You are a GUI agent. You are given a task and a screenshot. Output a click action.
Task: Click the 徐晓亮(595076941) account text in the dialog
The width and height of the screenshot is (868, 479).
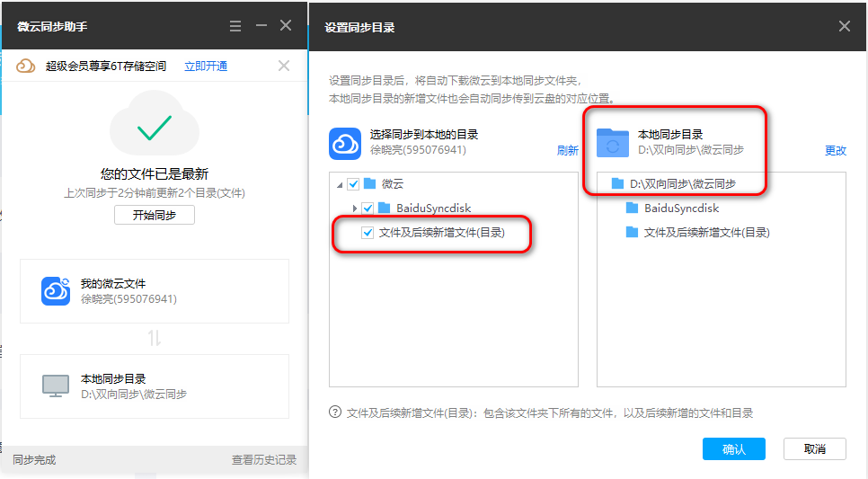(418, 150)
